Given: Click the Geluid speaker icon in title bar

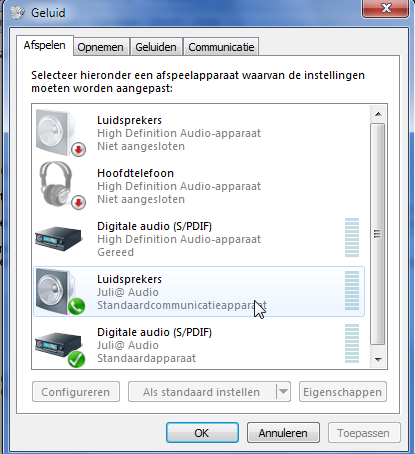Looking at the screenshot, I should click(17, 13).
